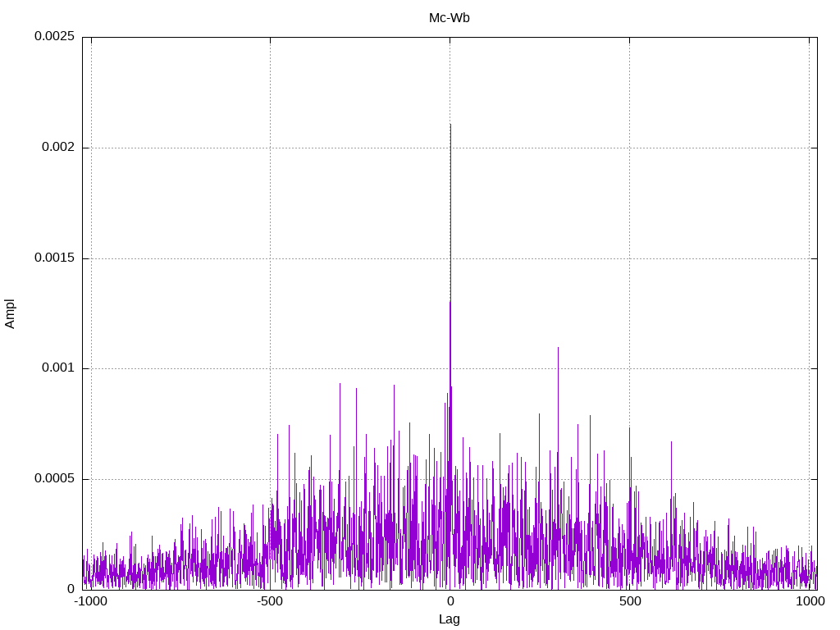Click the y-axis value 0.0005
Screen dimensions: 840x630
[54, 478]
